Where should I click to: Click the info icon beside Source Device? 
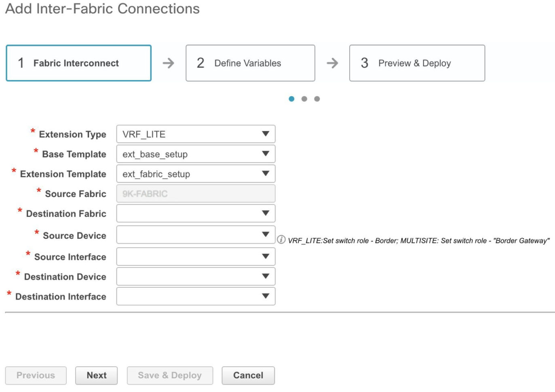pos(282,239)
